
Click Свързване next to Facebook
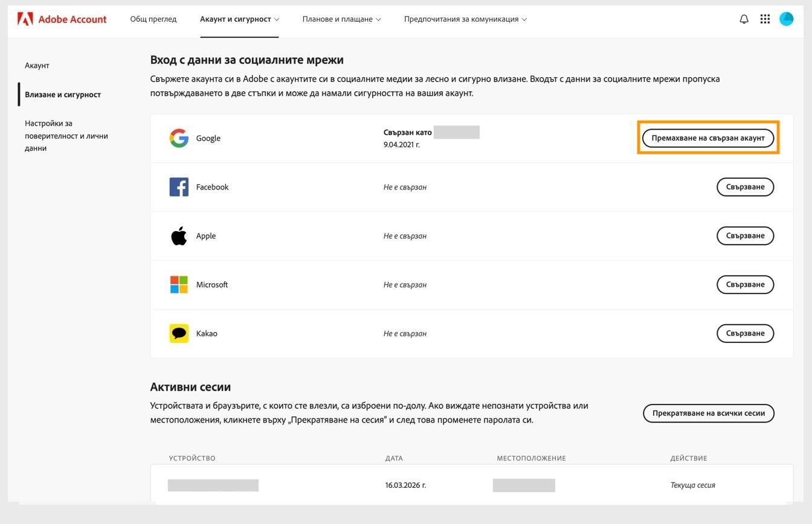click(x=745, y=187)
